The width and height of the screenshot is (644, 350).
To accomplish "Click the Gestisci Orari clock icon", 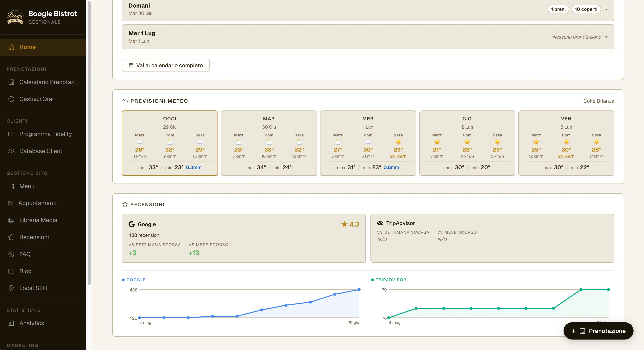I will coord(11,99).
